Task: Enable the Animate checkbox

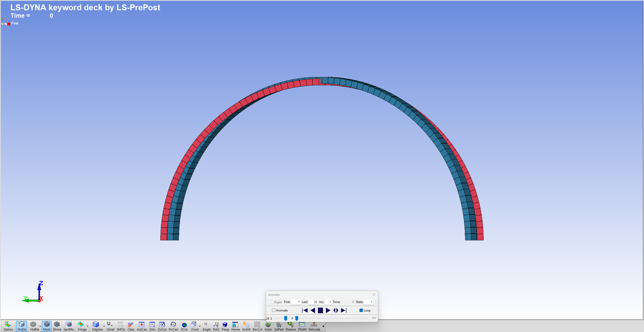Action: coord(274,310)
